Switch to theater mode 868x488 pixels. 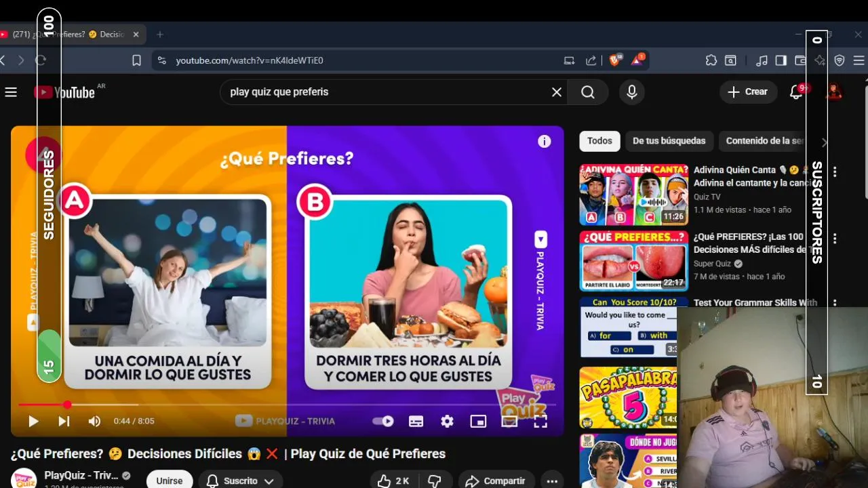(509, 422)
